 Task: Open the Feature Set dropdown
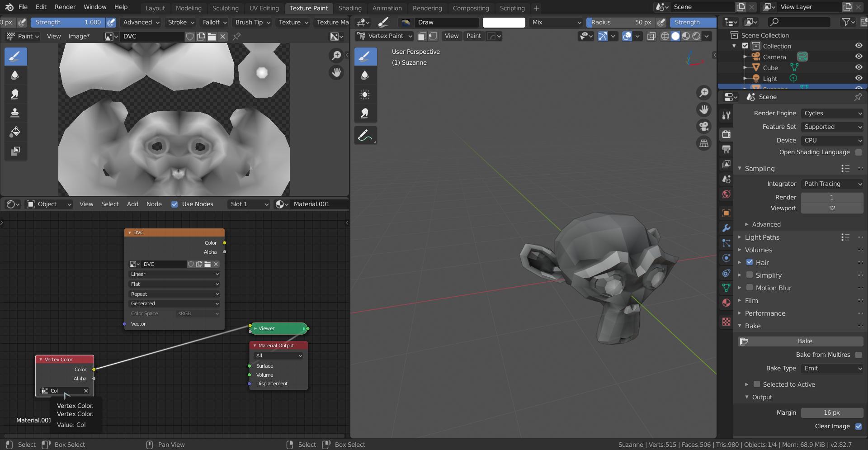pyautogui.click(x=832, y=127)
